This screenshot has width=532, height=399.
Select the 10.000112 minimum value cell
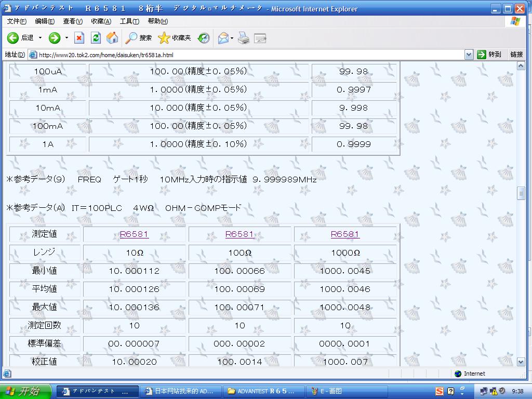tap(135, 271)
